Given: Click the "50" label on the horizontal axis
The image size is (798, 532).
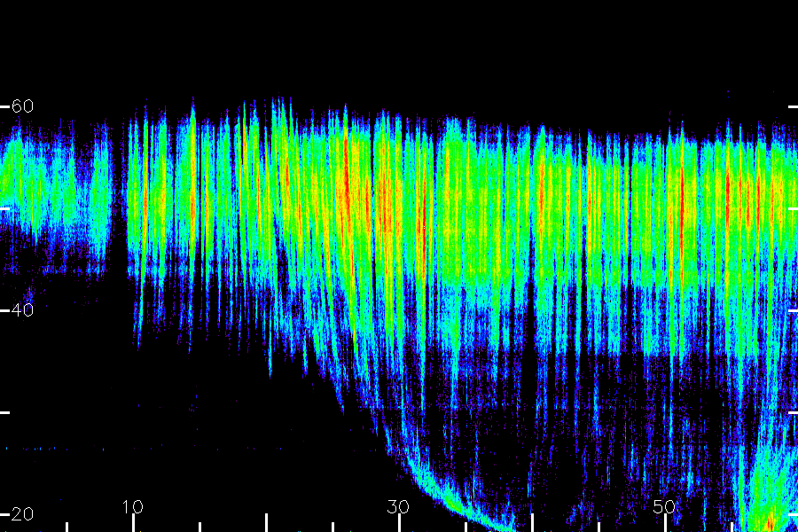Looking at the screenshot, I should [x=664, y=507].
